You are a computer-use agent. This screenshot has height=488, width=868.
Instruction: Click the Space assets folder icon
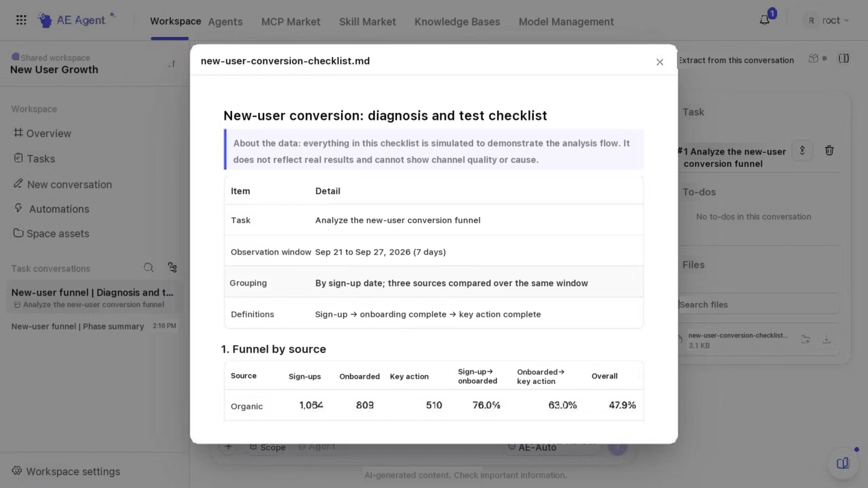click(x=18, y=233)
